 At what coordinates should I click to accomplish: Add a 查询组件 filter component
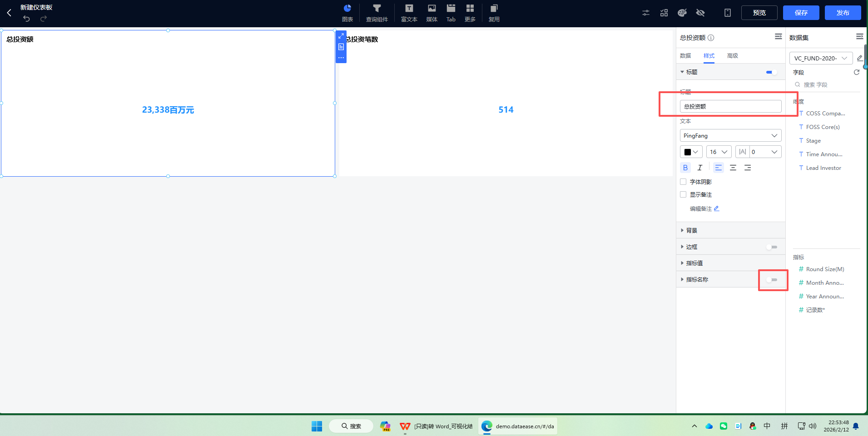[x=377, y=13]
